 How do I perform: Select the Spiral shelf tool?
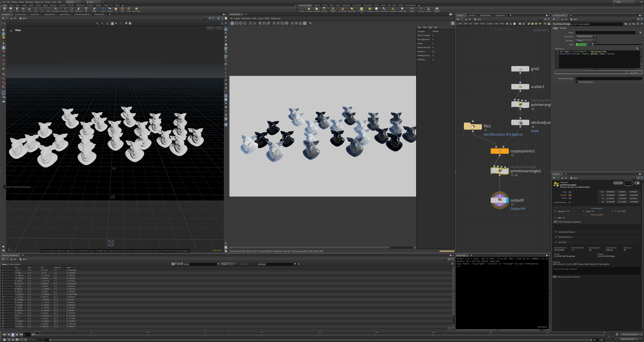click(x=122, y=9)
